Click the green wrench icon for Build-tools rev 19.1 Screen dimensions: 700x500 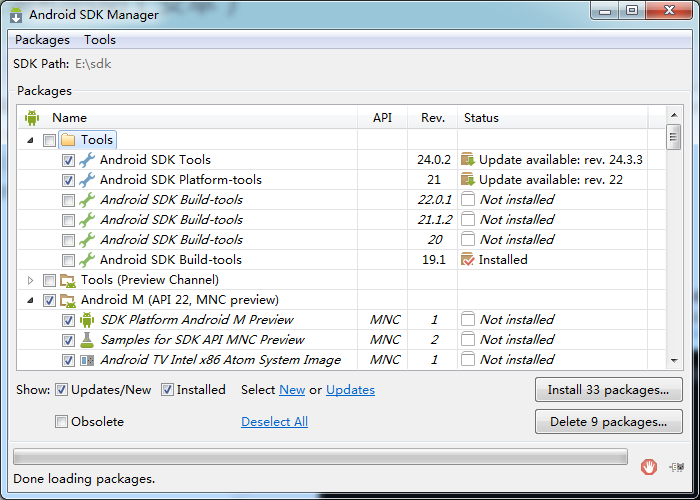coord(87,260)
